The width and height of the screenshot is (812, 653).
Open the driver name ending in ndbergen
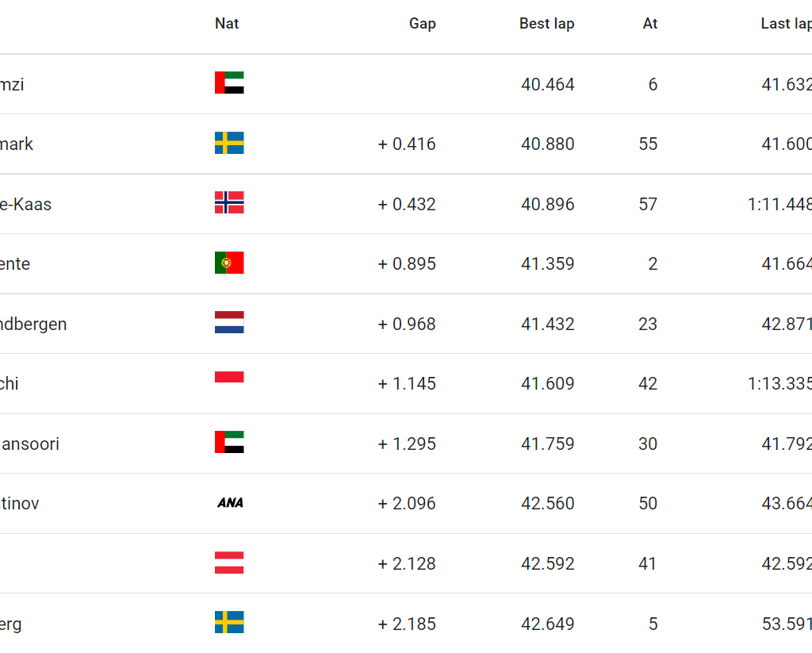(33, 324)
